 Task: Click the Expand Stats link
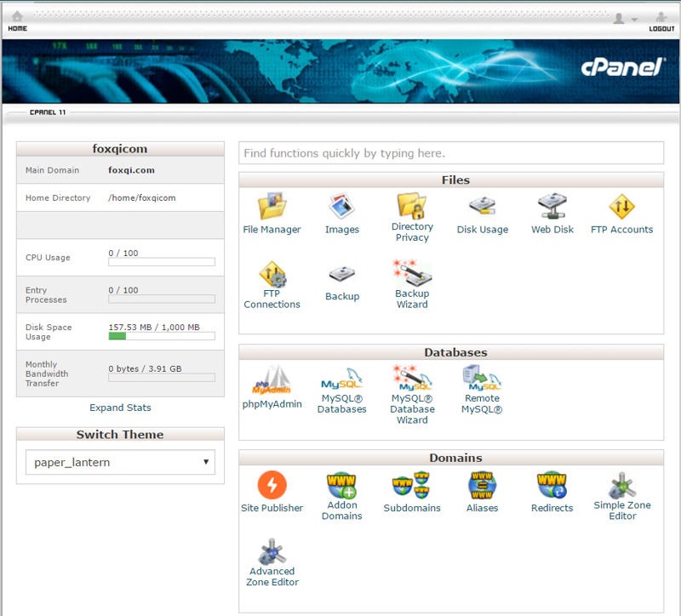pyautogui.click(x=120, y=408)
